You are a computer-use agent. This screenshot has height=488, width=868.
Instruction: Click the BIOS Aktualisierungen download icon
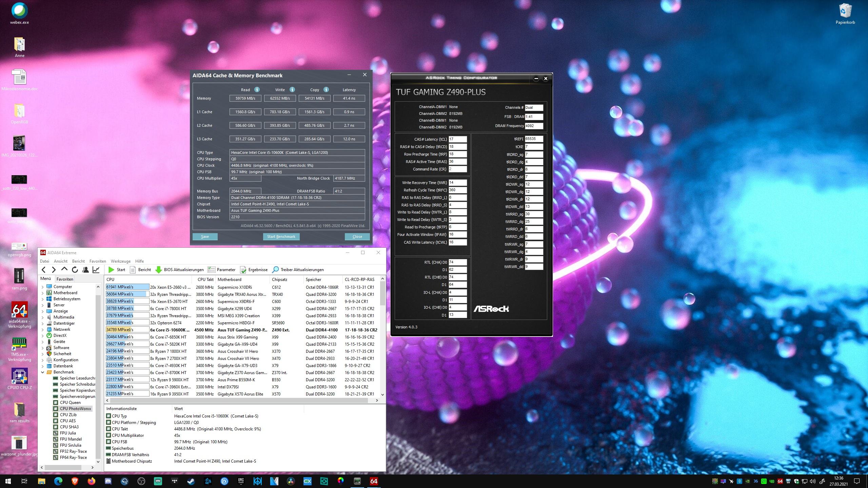coord(158,270)
